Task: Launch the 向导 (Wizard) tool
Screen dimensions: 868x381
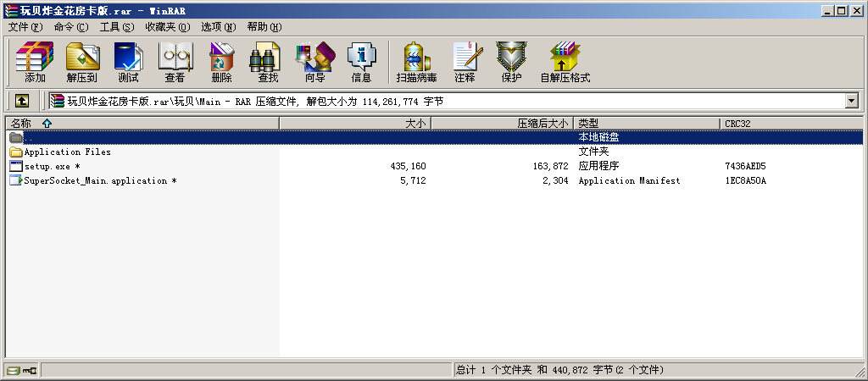Action: (x=314, y=62)
